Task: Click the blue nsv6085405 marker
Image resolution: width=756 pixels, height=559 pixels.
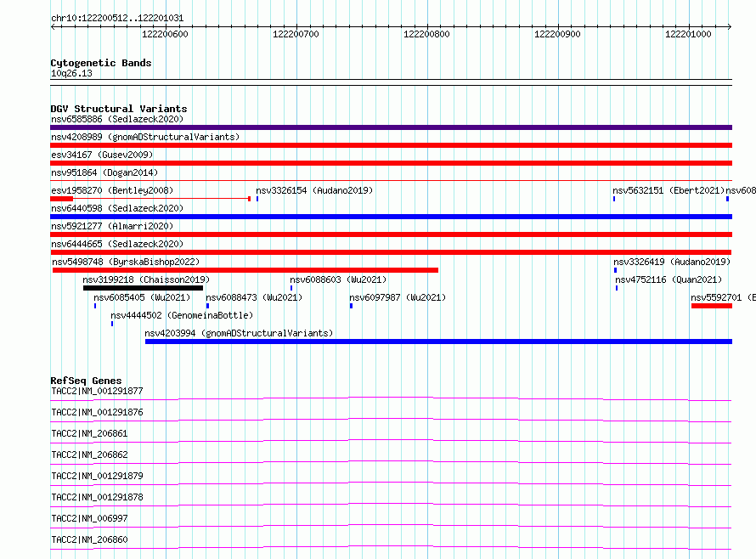Action: coord(95,306)
